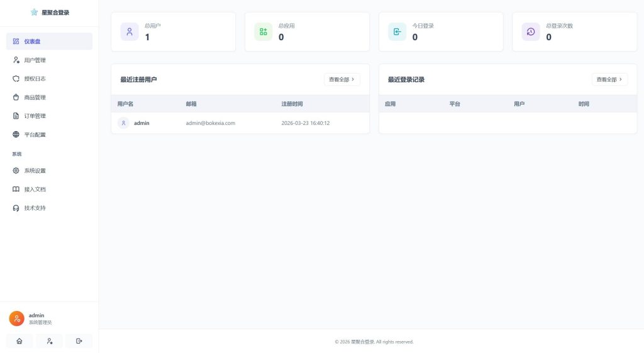This screenshot has height=353, width=644.
Task: Click the 邮箱 column header
Action: tap(191, 104)
